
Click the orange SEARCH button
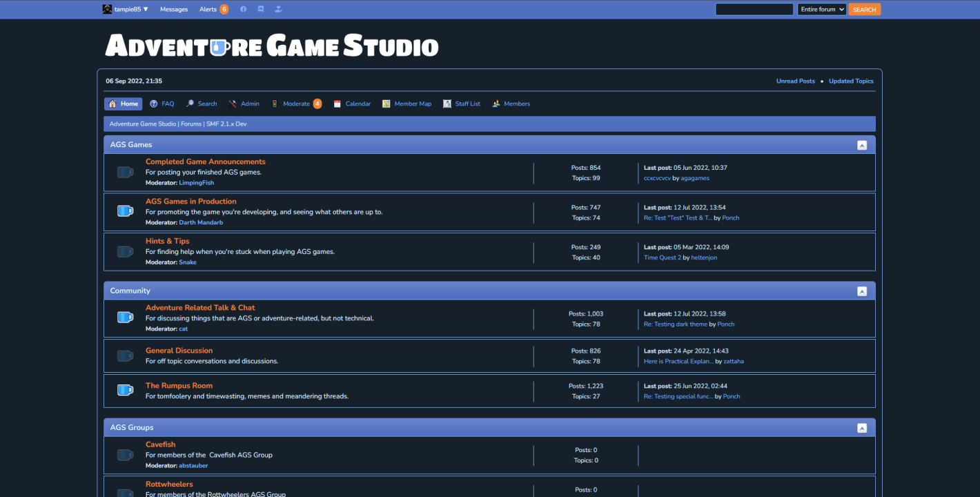coord(865,9)
